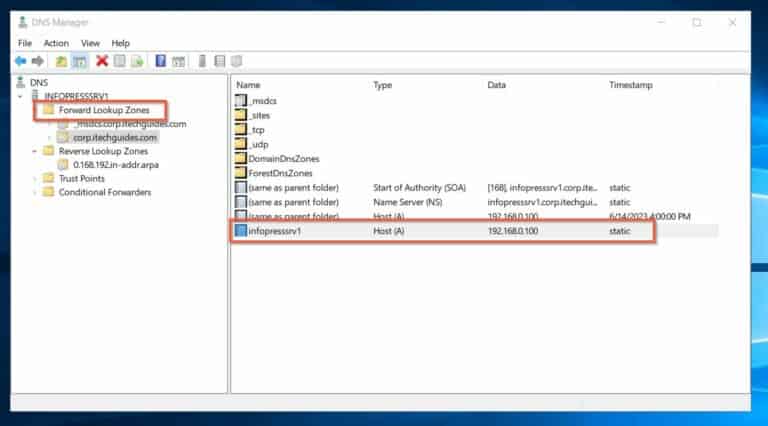Select Conditional Forwarders in the tree

pyautogui.click(x=105, y=192)
